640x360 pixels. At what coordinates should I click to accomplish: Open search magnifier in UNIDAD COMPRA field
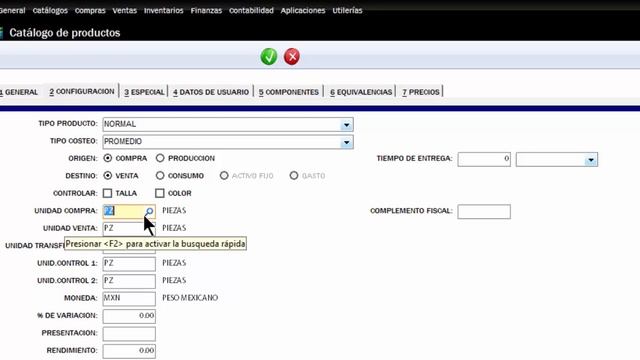(x=149, y=211)
